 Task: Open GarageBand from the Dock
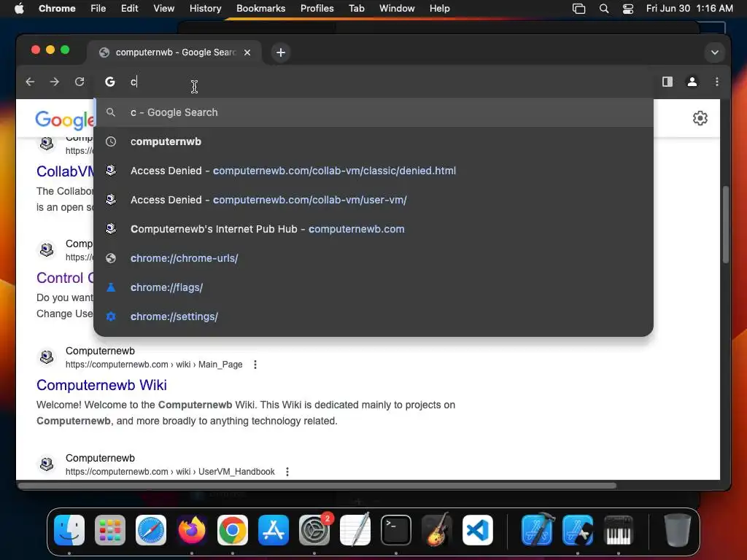coord(437,529)
